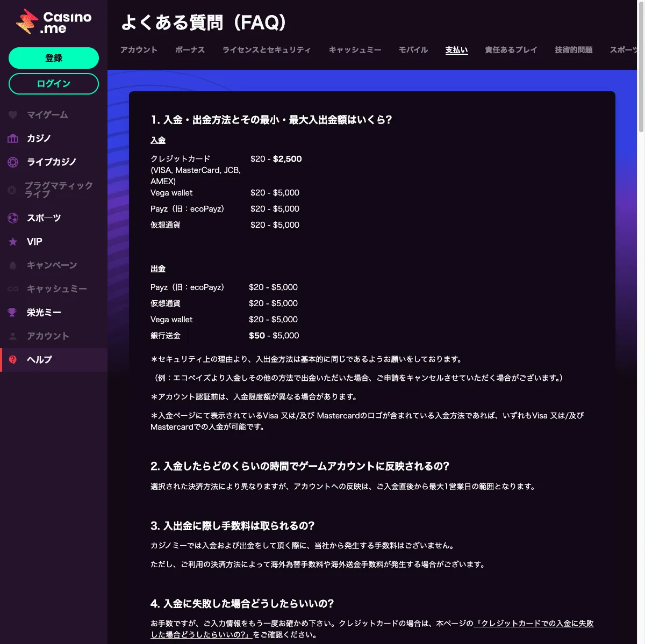Click the ヘルプ question mark icon

click(13, 360)
